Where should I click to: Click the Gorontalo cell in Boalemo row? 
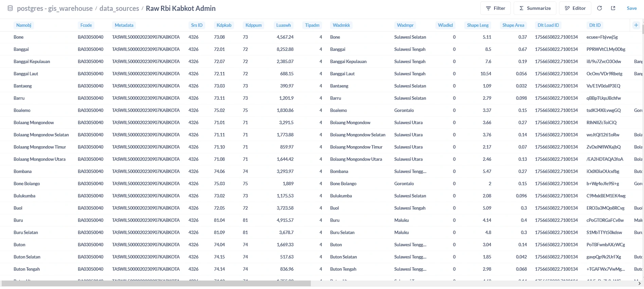click(x=404, y=110)
